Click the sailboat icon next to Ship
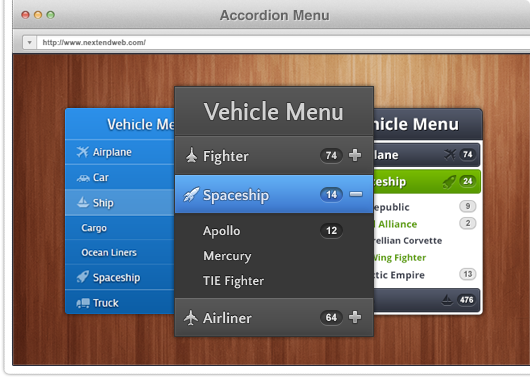The width and height of the screenshot is (530, 377). pos(83,202)
